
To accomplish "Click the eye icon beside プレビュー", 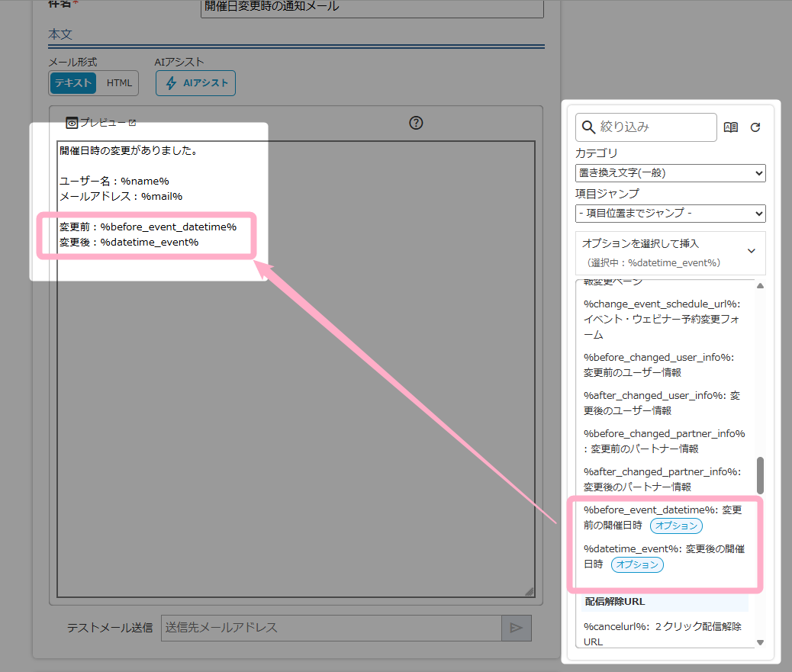I will click(x=72, y=123).
